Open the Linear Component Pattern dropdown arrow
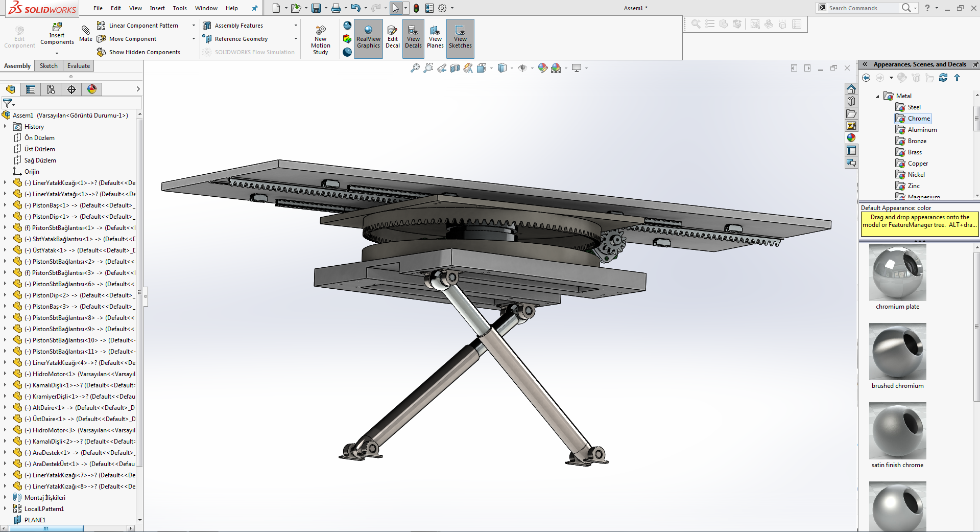 coord(194,26)
